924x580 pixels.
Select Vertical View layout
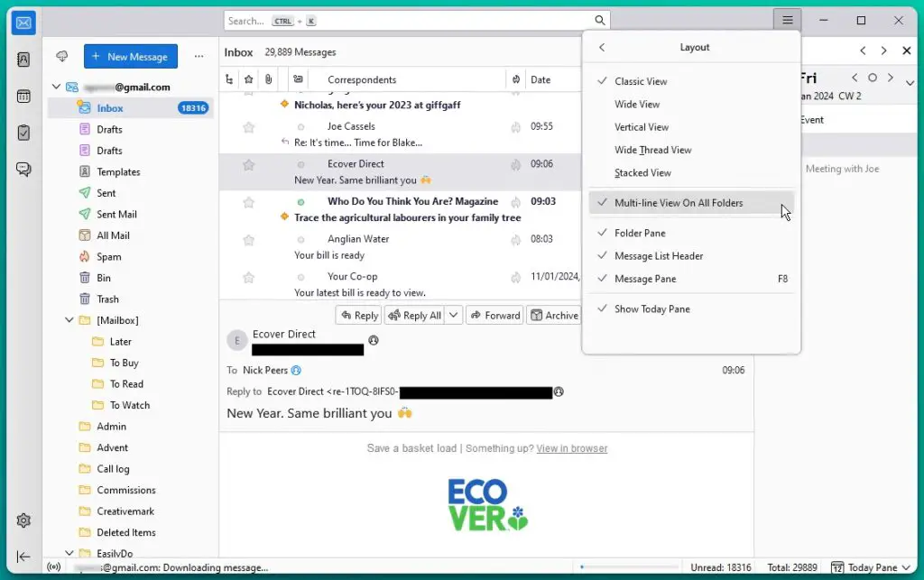tap(642, 127)
